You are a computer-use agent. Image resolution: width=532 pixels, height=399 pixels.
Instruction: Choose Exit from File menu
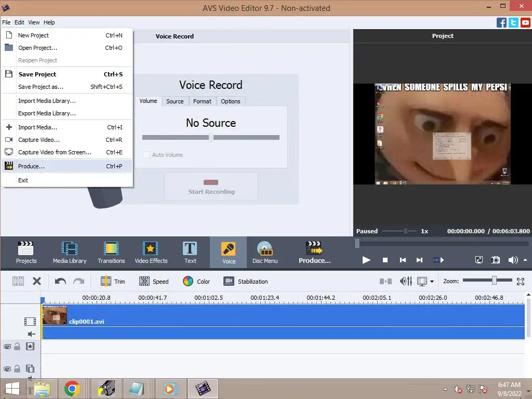pos(67,180)
